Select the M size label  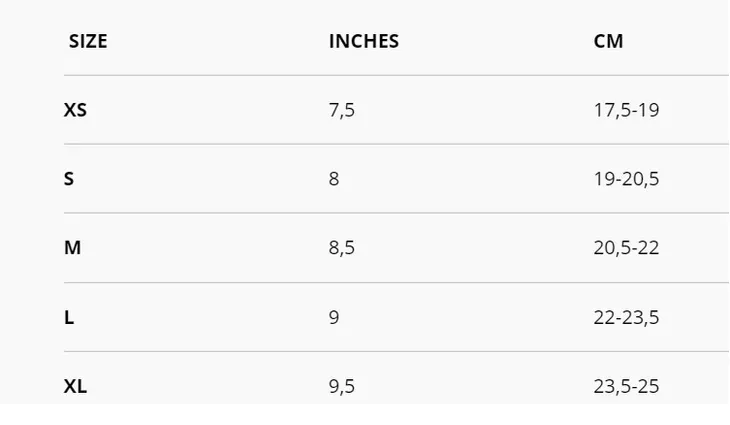tap(72, 248)
